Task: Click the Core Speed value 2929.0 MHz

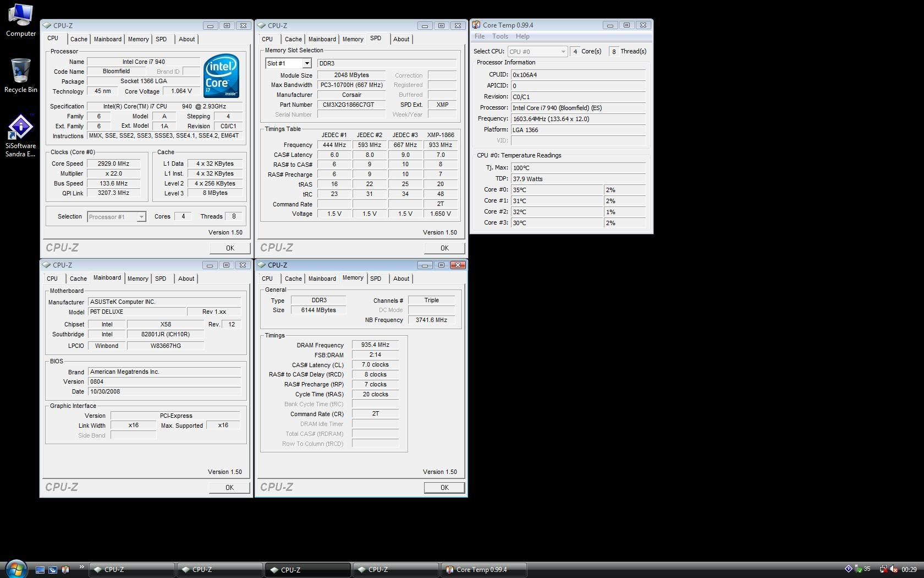Action: (x=114, y=163)
